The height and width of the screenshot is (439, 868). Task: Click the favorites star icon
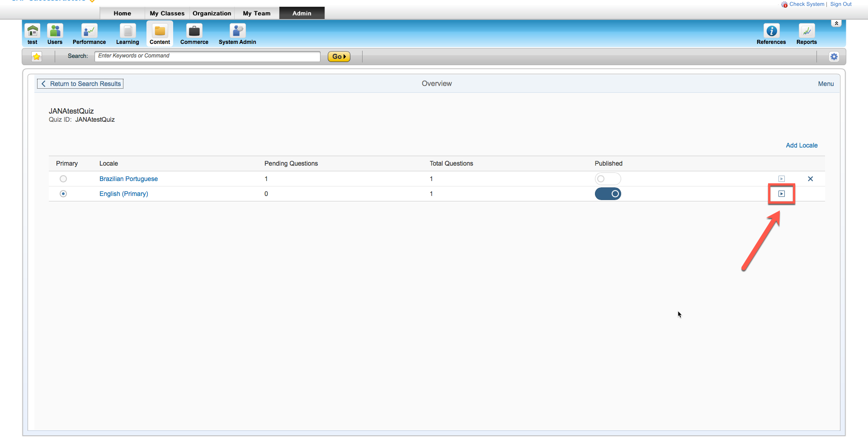click(x=37, y=57)
